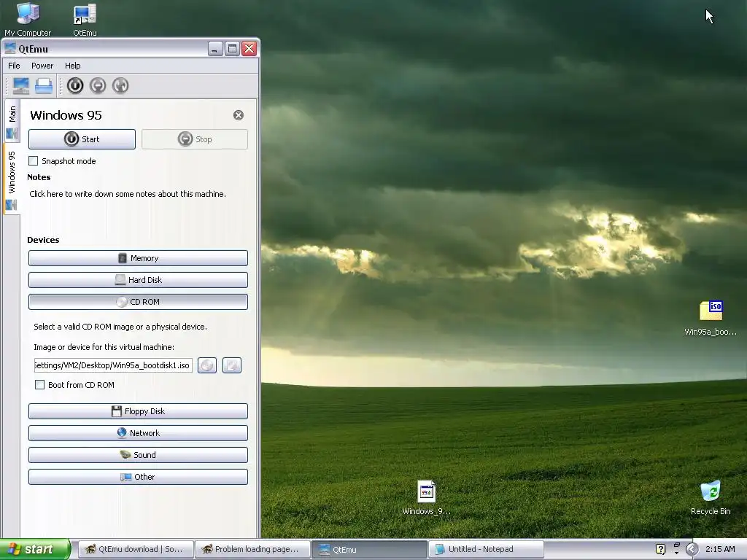Minimize the QtEmu window

(x=215, y=49)
